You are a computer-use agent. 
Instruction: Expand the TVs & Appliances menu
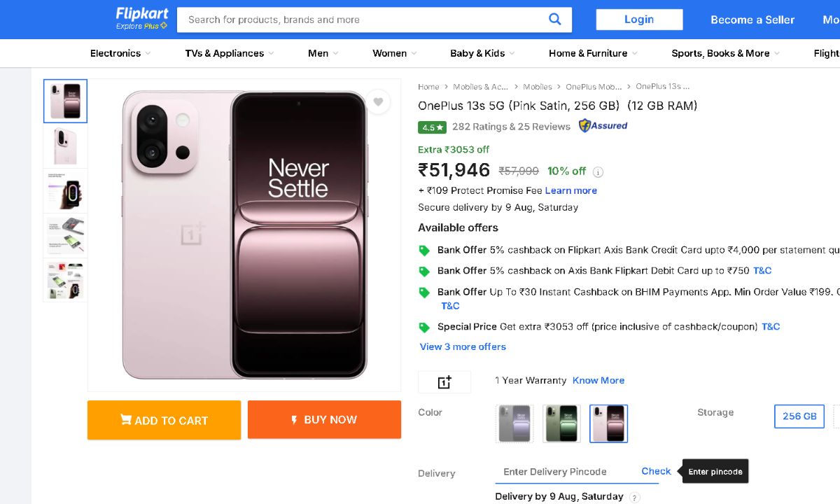pos(229,53)
